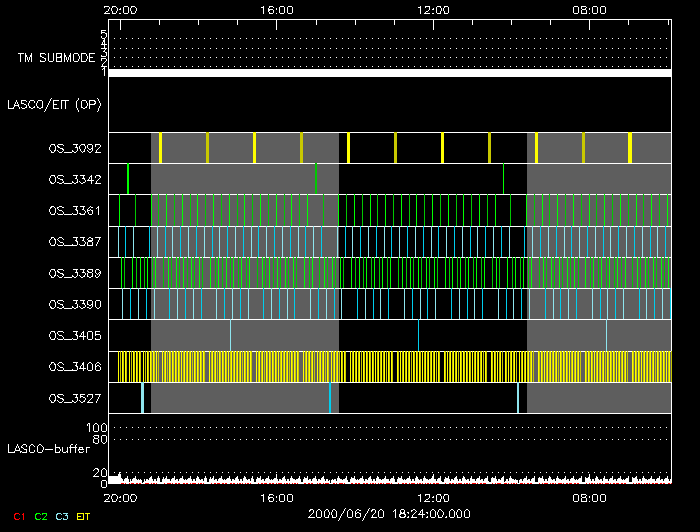The image size is (700, 532).
Task: Select the OS_3342 row label
Action: click(x=75, y=179)
